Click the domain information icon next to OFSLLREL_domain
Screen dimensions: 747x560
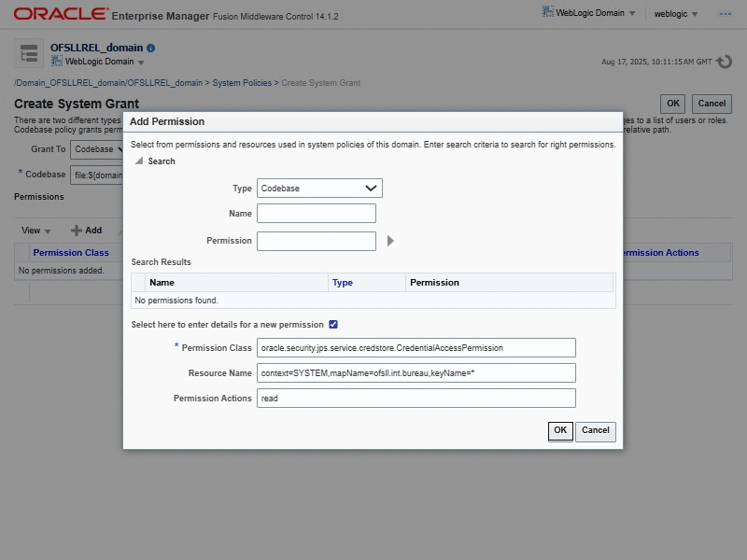pyautogui.click(x=151, y=49)
